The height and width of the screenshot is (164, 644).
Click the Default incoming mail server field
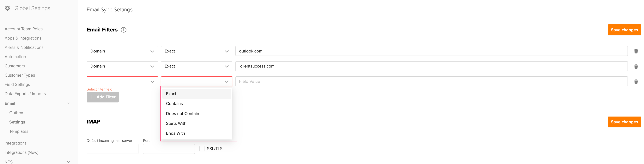[112, 149]
